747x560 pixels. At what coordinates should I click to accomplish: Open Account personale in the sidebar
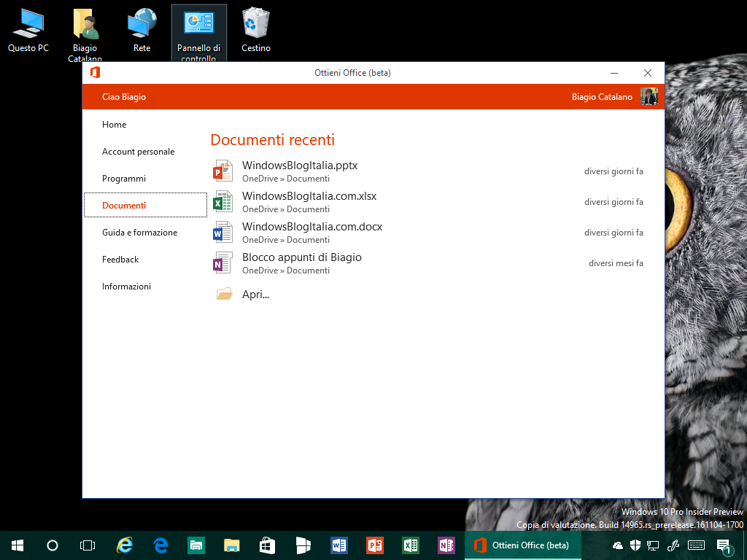(x=138, y=152)
